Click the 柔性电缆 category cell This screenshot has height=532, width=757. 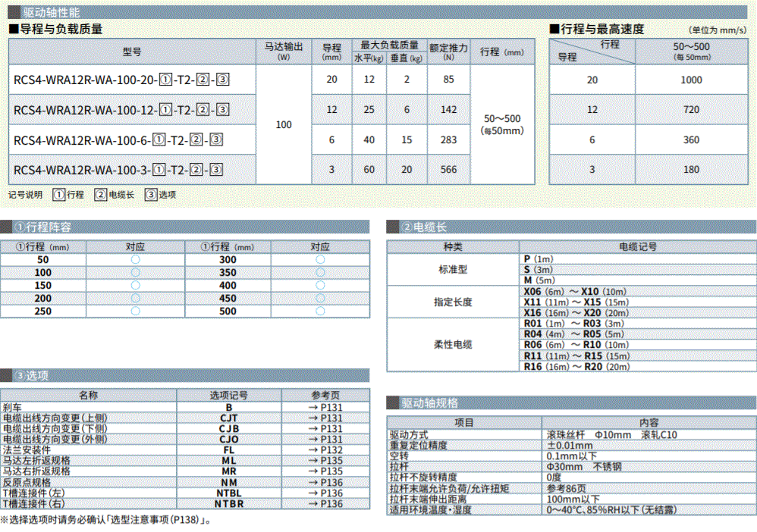(x=453, y=344)
